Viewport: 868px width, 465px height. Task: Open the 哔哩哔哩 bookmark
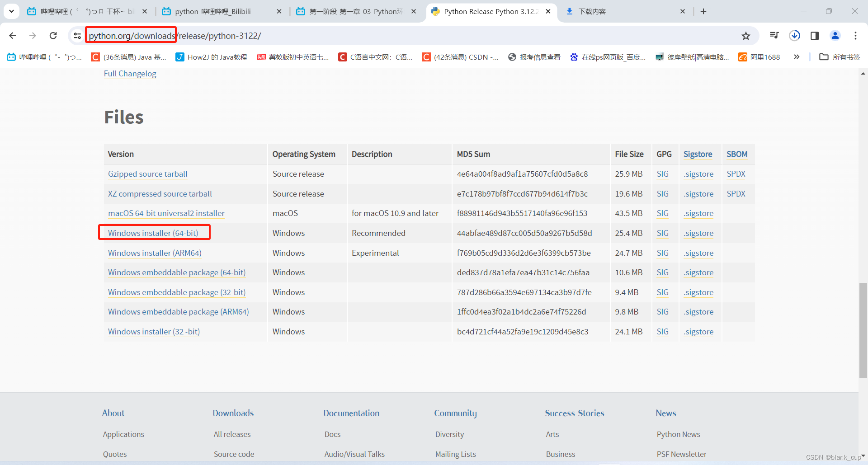(44, 57)
